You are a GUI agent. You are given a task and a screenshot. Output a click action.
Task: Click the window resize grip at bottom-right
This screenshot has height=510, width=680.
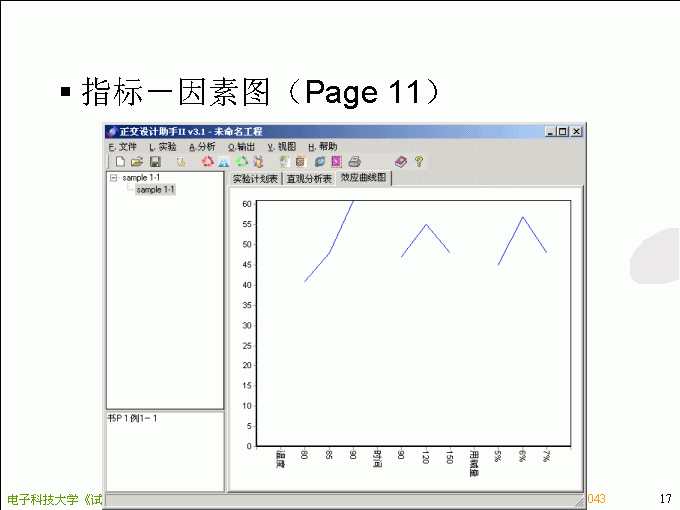coord(578,500)
